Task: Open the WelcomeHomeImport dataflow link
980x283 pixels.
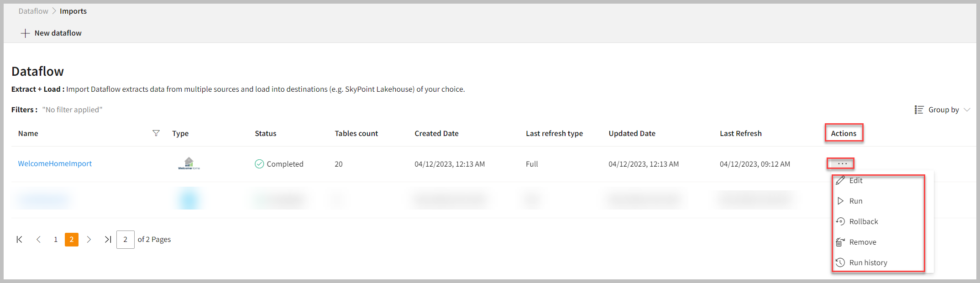Action: [x=55, y=164]
